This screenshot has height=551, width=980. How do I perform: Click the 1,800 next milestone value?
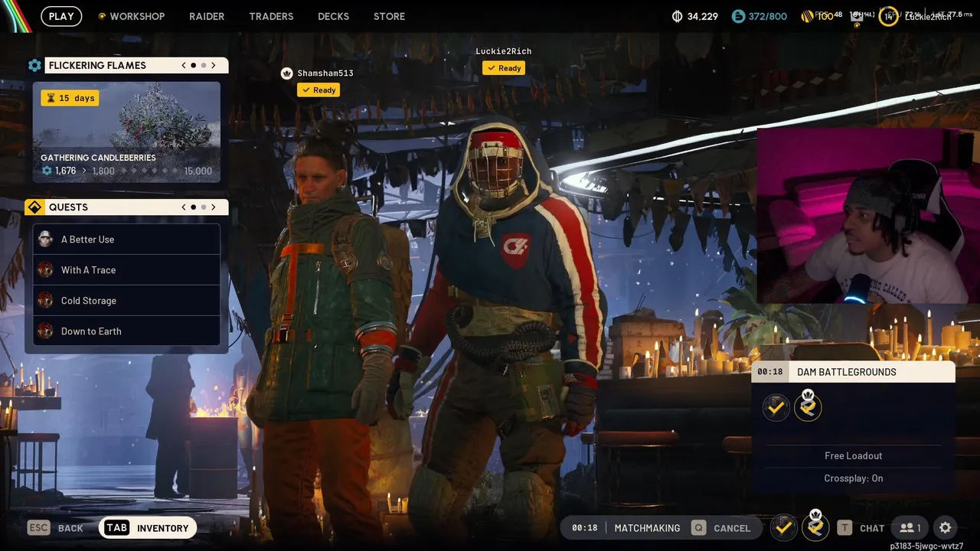(x=103, y=171)
